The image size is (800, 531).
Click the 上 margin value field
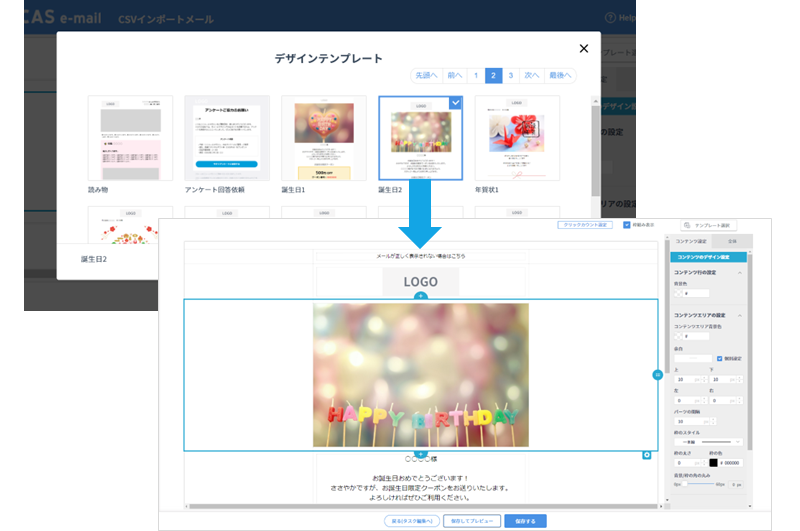click(687, 380)
